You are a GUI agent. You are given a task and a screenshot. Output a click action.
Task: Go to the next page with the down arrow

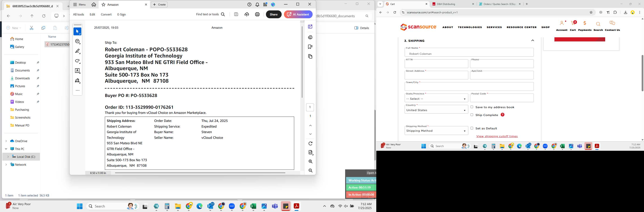[310, 134]
